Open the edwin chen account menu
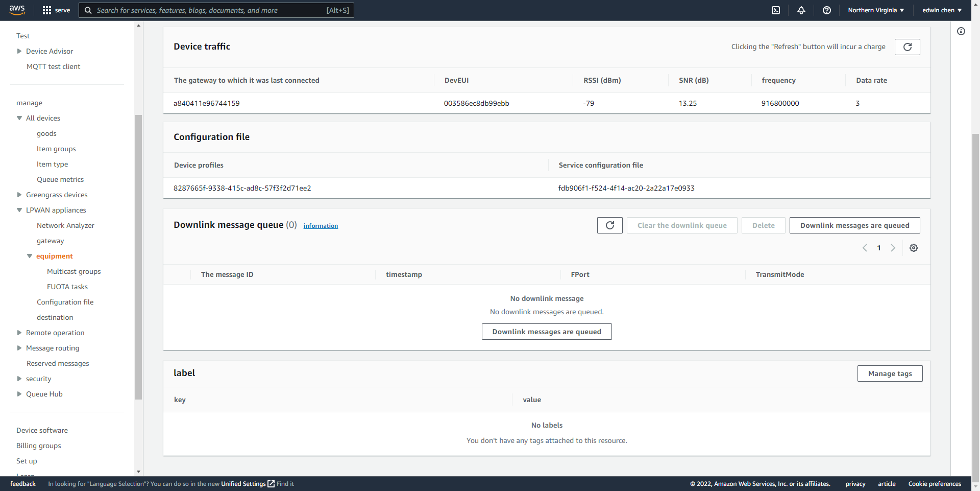The width and height of the screenshot is (980, 491). (x=942, y=10)
